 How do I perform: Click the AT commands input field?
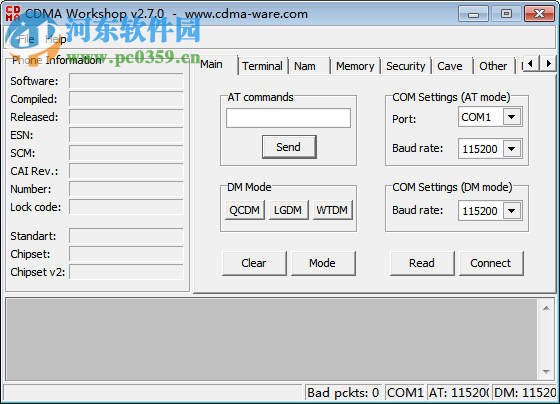pyautogui.click(x=288, y=118)
